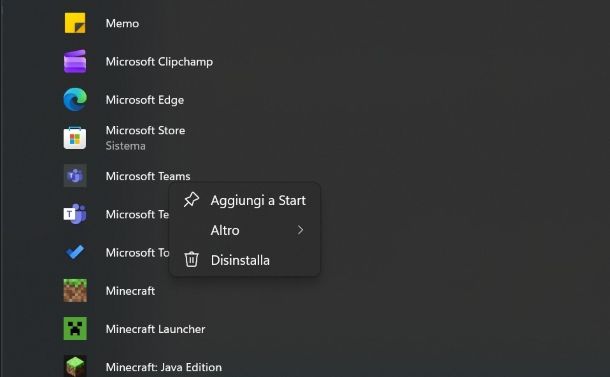Click the Microsoft Teams label in highlighted row
This screenshot has height=377, width=610.
[148, 176]
